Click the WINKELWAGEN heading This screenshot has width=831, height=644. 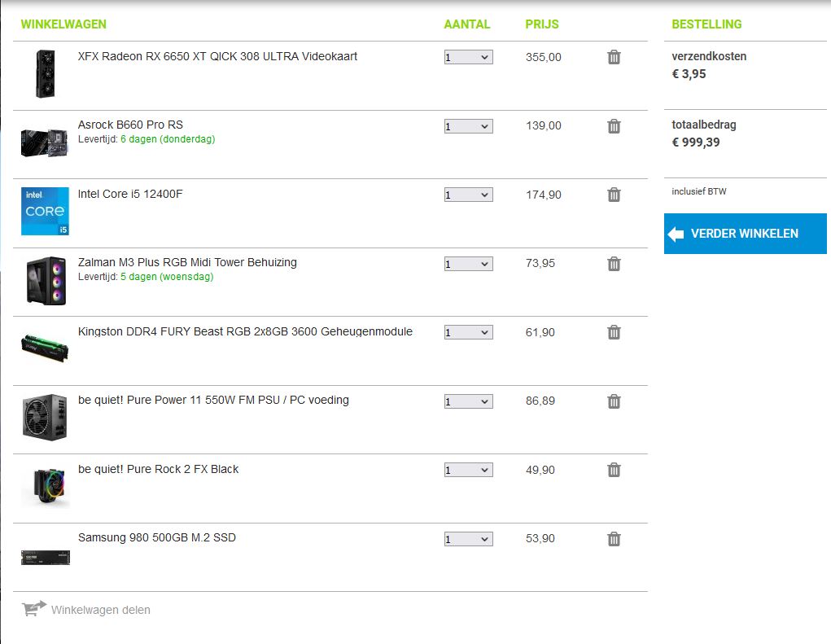click(63, 24)
